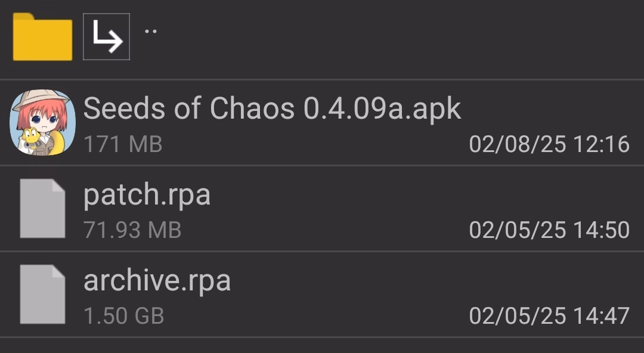Select the archive.rpa file icon

[x=42, y=294]
